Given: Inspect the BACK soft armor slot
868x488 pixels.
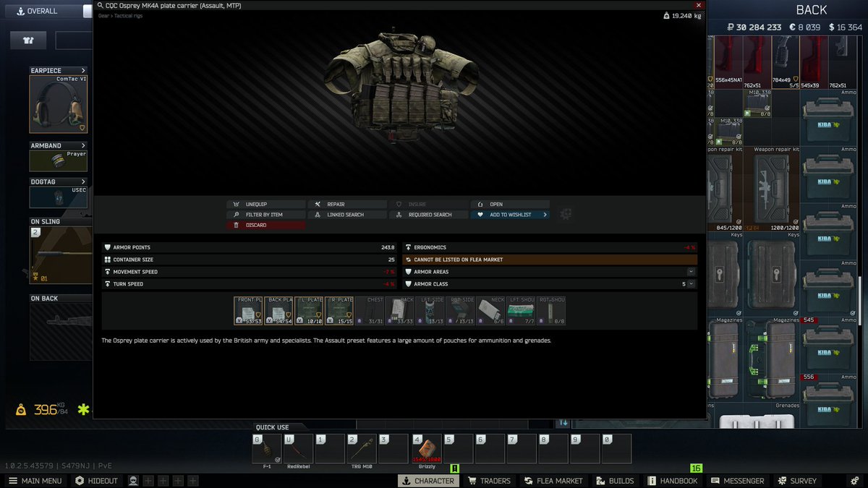Looking at the screenshot, I should [x=400, y=310].
